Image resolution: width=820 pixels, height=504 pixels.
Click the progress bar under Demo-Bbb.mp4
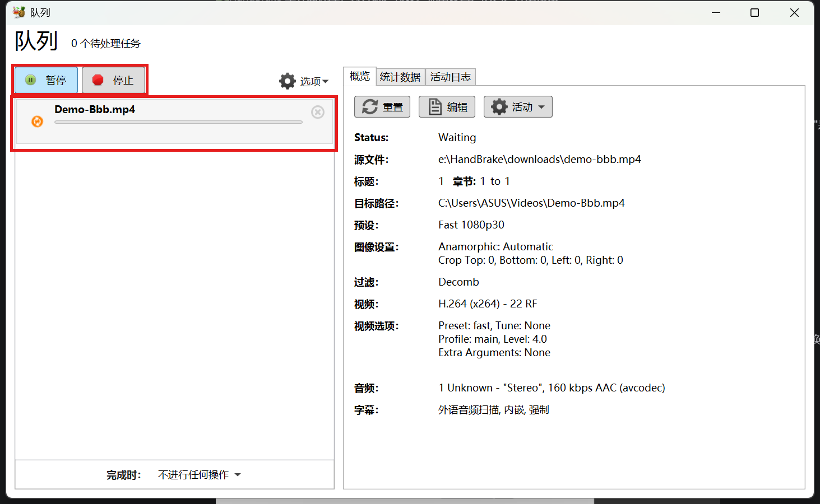178,122
